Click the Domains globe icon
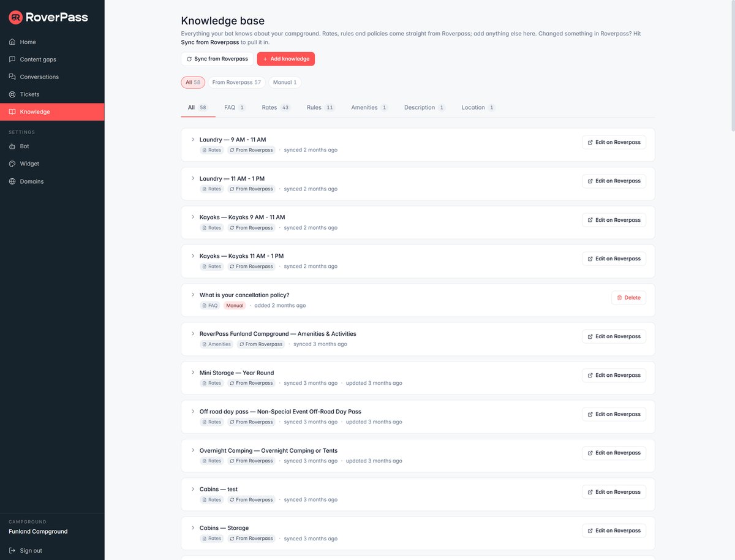Viewport: 735px width, 560px height. click(x=12, y=181)
